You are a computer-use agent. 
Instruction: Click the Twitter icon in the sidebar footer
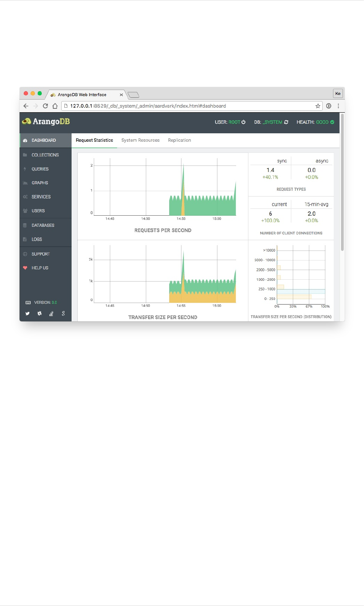pos(28,314)
